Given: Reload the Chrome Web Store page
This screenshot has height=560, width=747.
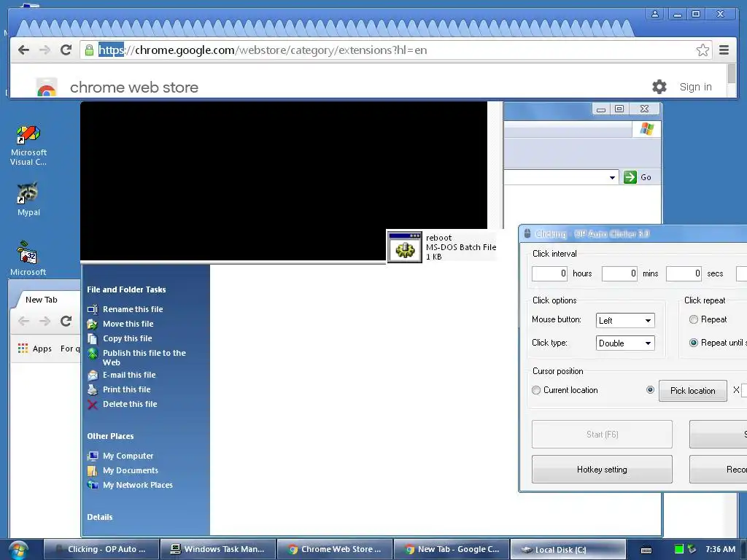Looking at the screenshot, I should 66,50.
